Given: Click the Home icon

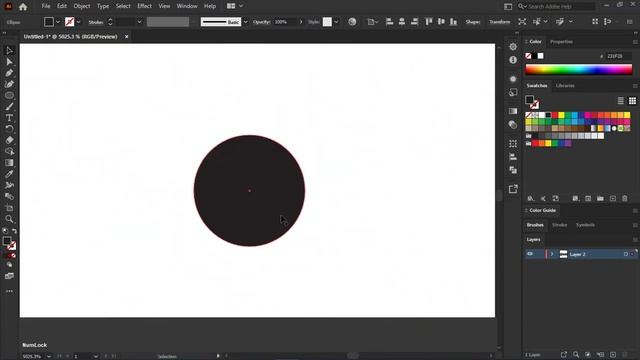Looking at the screenshot, I should [x=23, y=7].
